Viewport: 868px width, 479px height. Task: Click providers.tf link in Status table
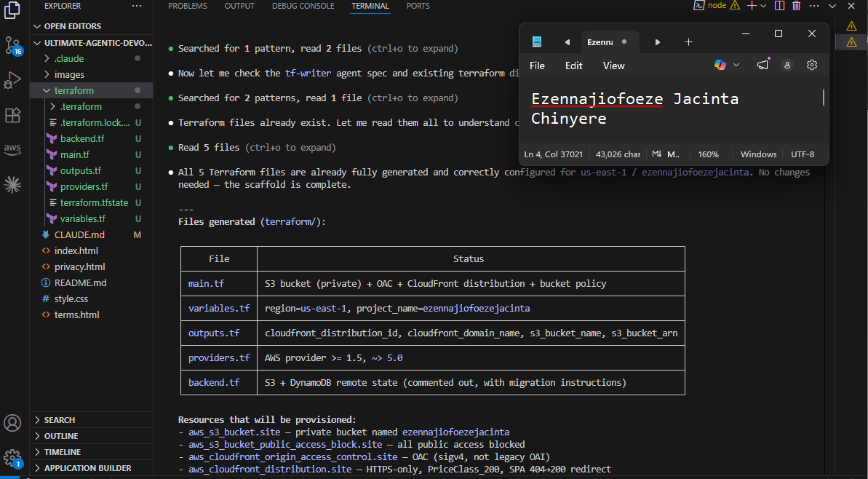pyautogui.click(x=219, y=357)
